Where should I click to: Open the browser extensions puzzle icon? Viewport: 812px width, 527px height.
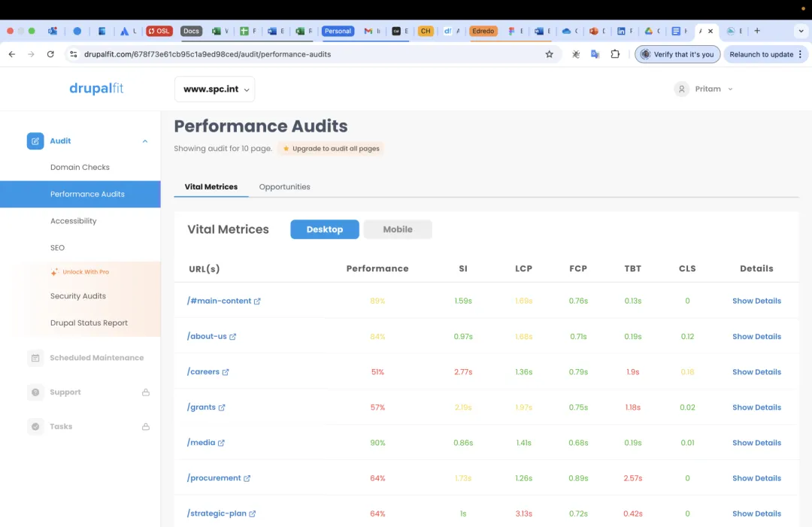tap(615, 54)
